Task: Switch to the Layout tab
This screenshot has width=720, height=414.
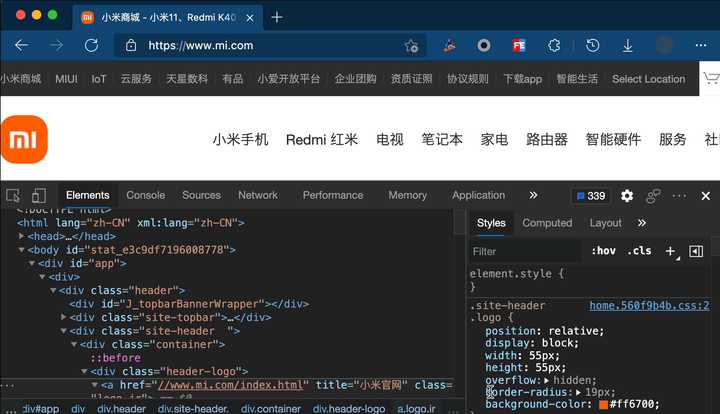Action: click(605, 223)
